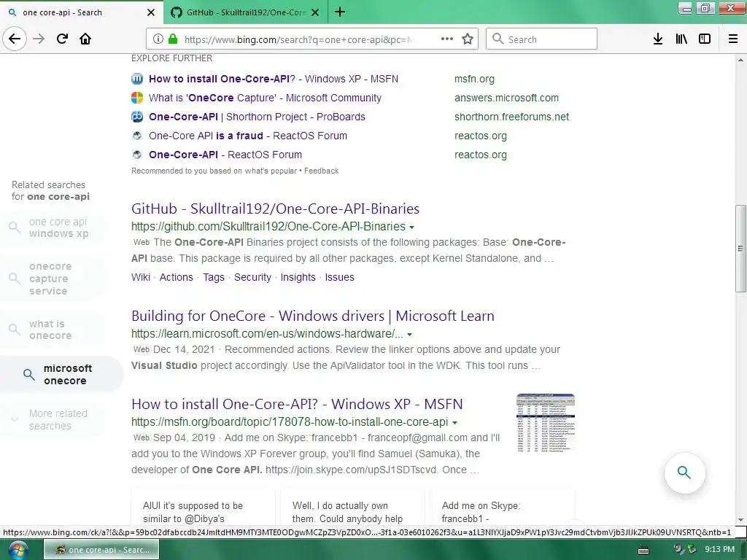Screen dimensions: 747x560
Task: Open the browser home page
Action: pyautogui.click(x=85, y=39)
